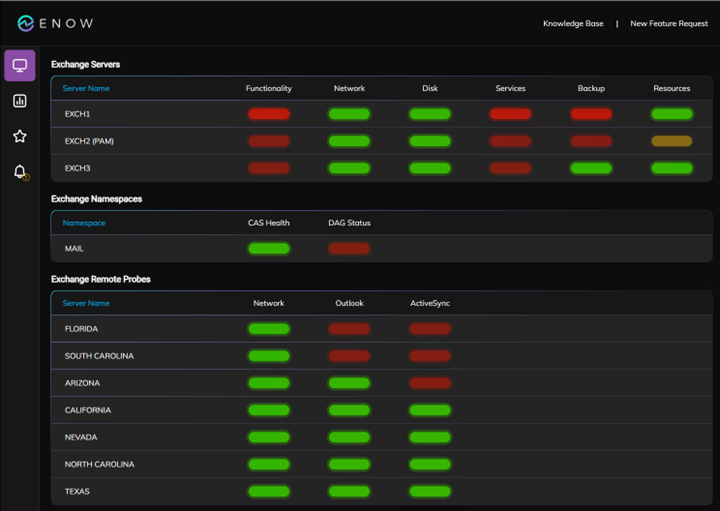Screen dimensions: 720x511
Task: Open the monitor dashboard sidebar icon
Action: [x=19, y=66]
